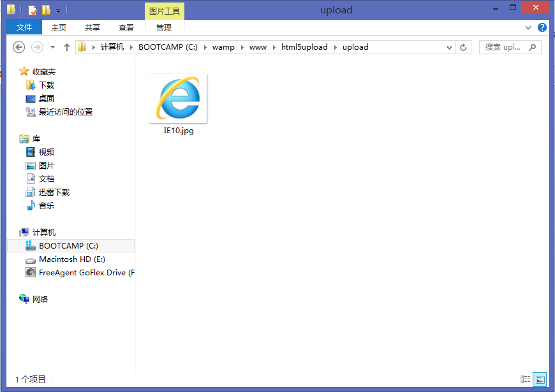Refresh the upload folder view

pos(463,47)
